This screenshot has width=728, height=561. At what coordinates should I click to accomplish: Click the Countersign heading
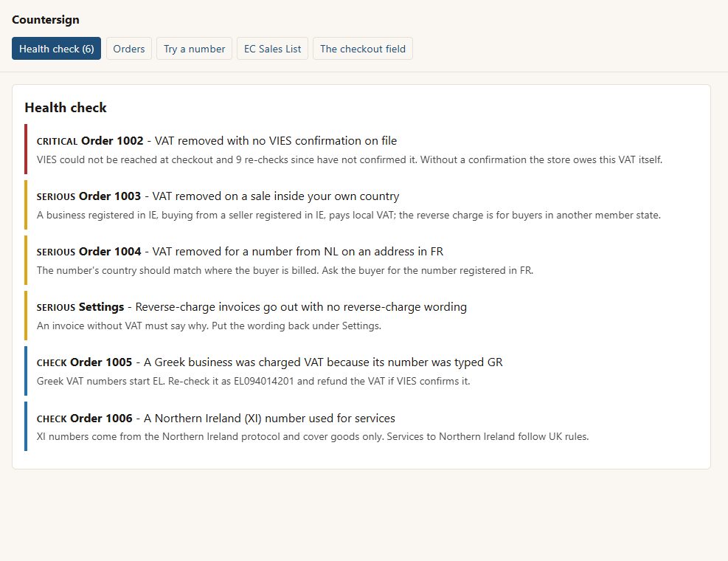pyautogui.click(x=46, y=19)
